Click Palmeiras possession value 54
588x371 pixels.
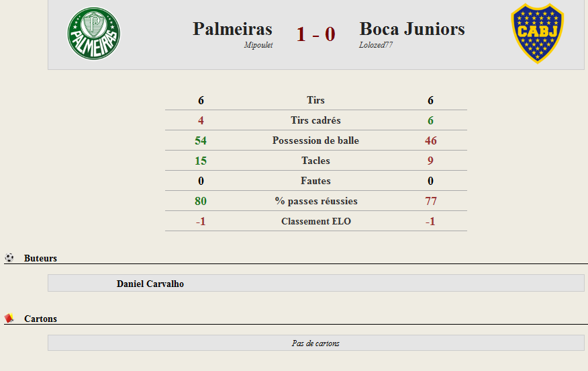[201, 140]
